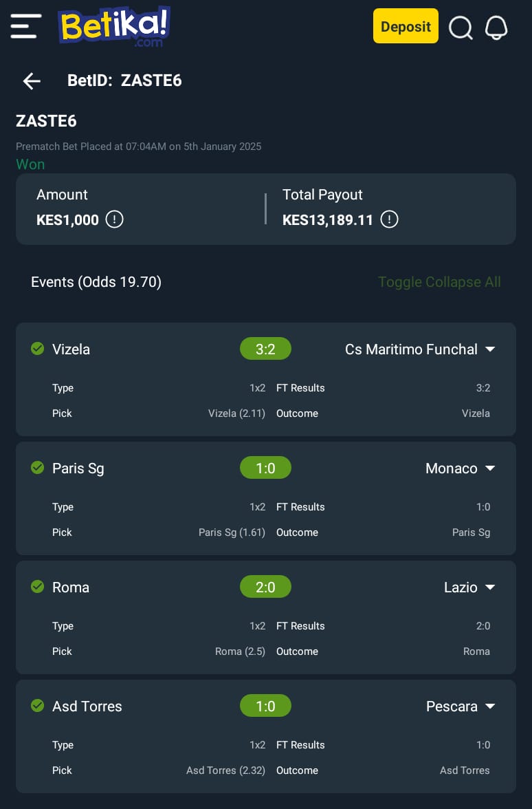Open the notifications bell icon
The height and width of the screenshot is (809, 532).
496,28
